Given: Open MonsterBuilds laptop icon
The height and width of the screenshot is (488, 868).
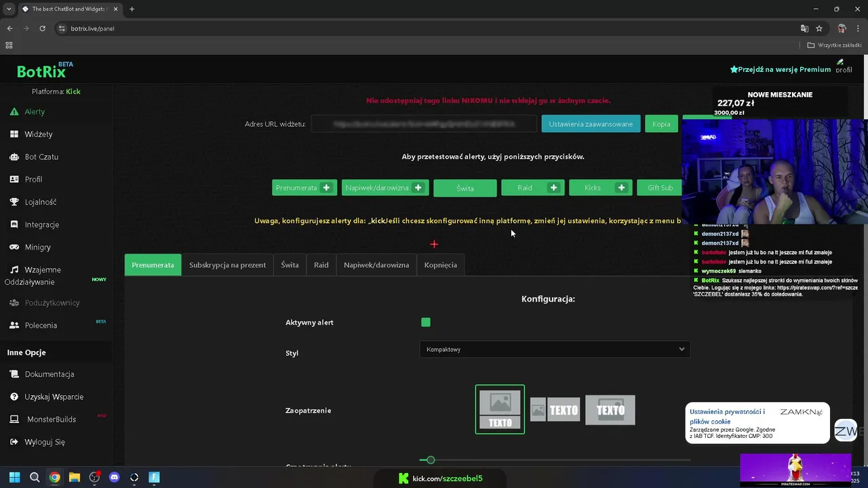Looking at the screenshot, I should point(14,420).
